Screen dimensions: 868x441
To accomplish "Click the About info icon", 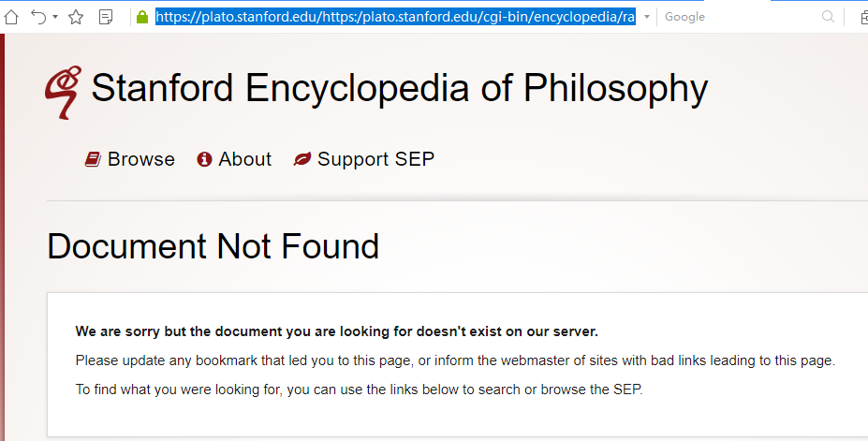I will (x=204, y=160).
